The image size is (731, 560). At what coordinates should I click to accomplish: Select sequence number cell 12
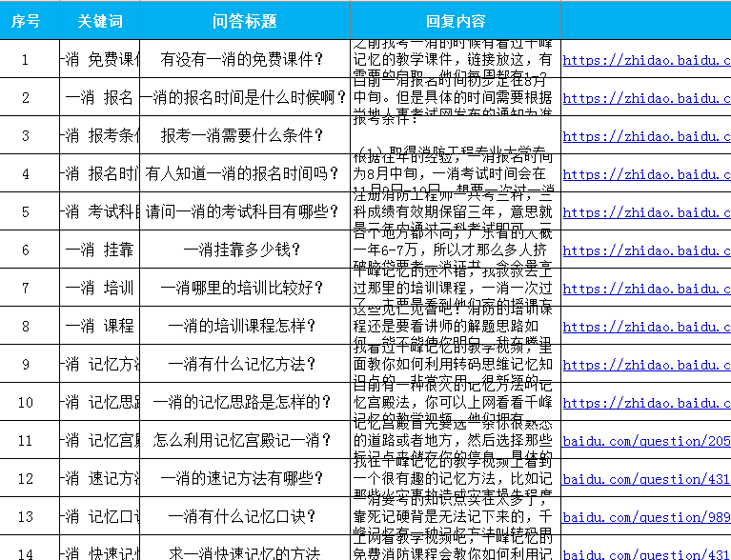click(x=30, y=478)
